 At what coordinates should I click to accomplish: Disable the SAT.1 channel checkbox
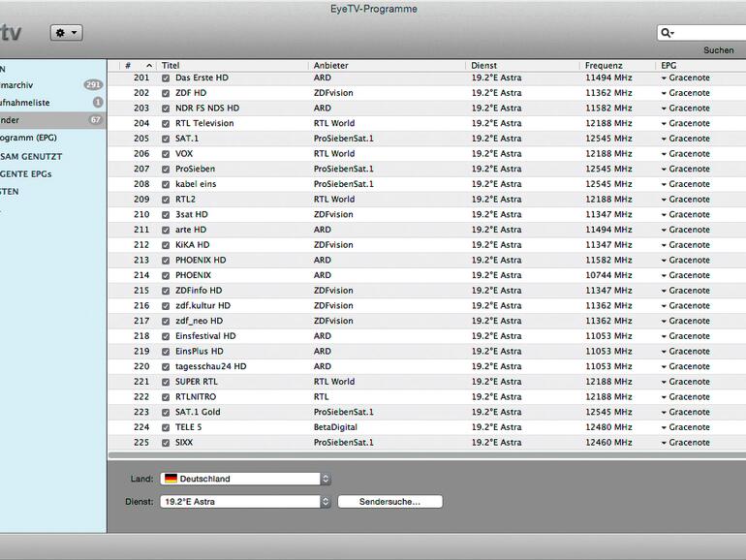166,139
